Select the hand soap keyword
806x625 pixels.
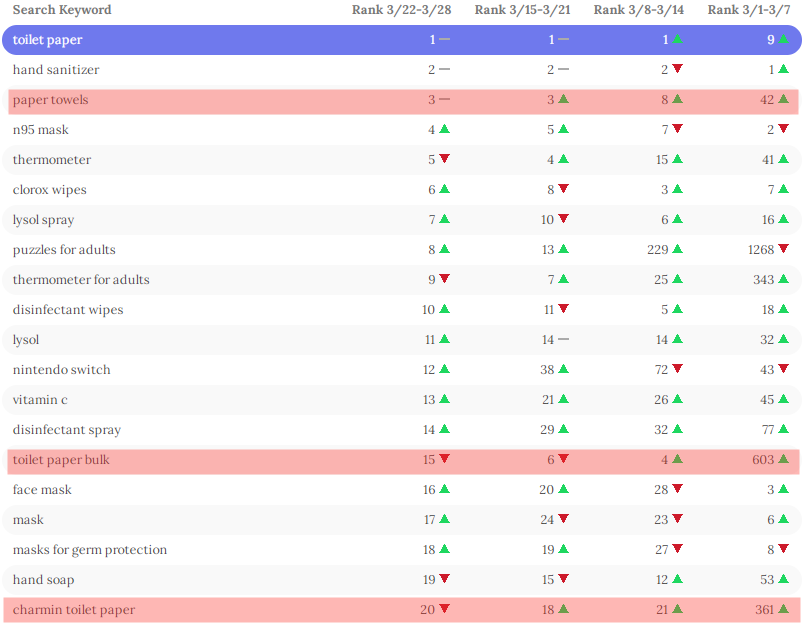point(44,580)
